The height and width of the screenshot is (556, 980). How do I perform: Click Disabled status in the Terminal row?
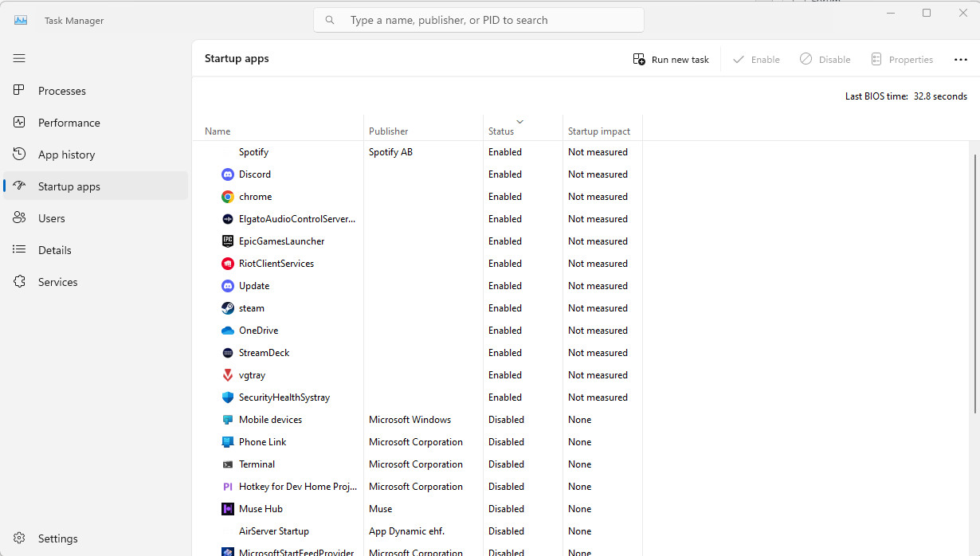coord(506,464)
